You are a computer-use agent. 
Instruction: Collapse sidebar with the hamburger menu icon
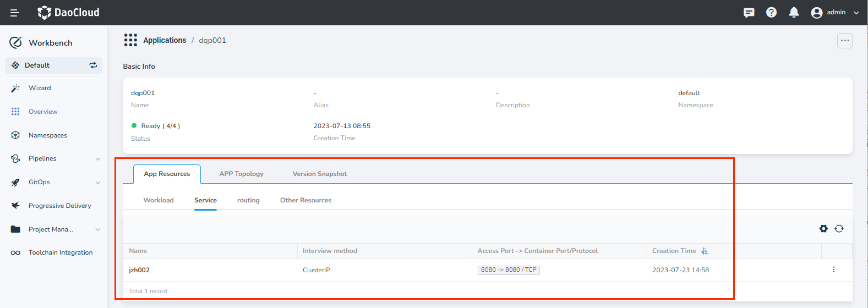coord(15,13)
